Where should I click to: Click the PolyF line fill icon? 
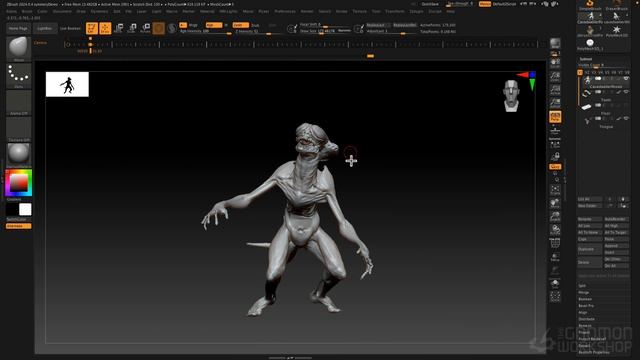tap(555, 243)
